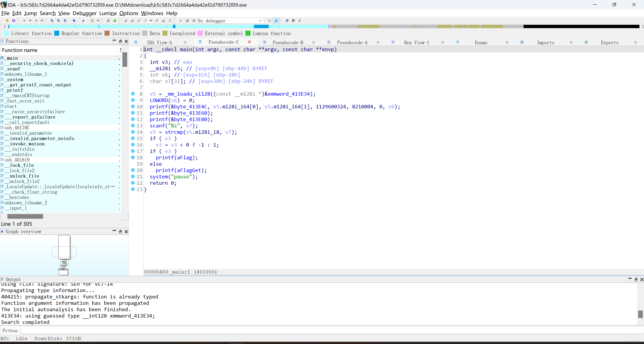Click the open file toolbar icon
The image size is (644, 344).
tap(7, 21)
